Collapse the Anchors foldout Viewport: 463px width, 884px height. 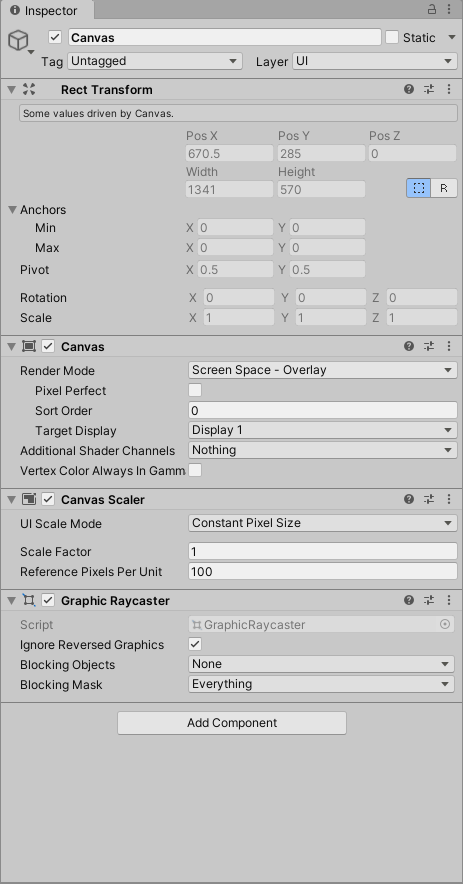coord(12,210)
